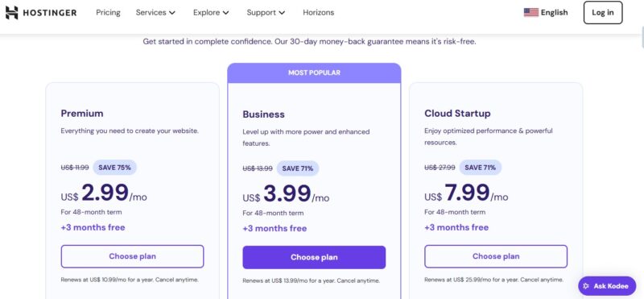Click Cloud Startup's +3 months free text
644x299 pixels.
click(456, 227)
